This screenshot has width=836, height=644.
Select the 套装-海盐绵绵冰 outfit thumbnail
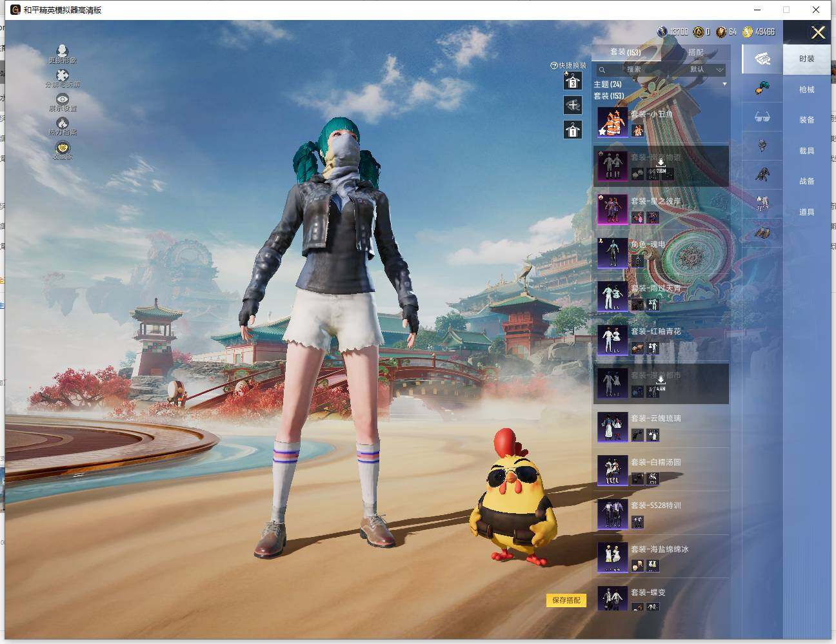coord(612,558)
